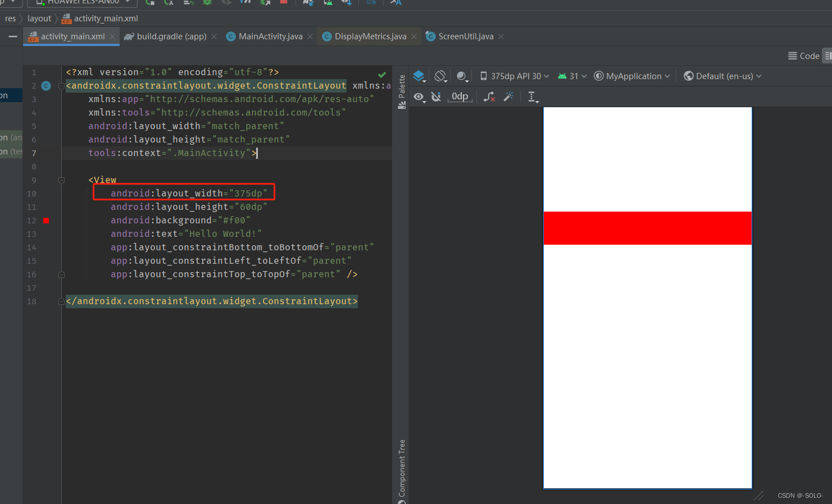Open the Infer Constraints magic wand tool

pos(508,97)
